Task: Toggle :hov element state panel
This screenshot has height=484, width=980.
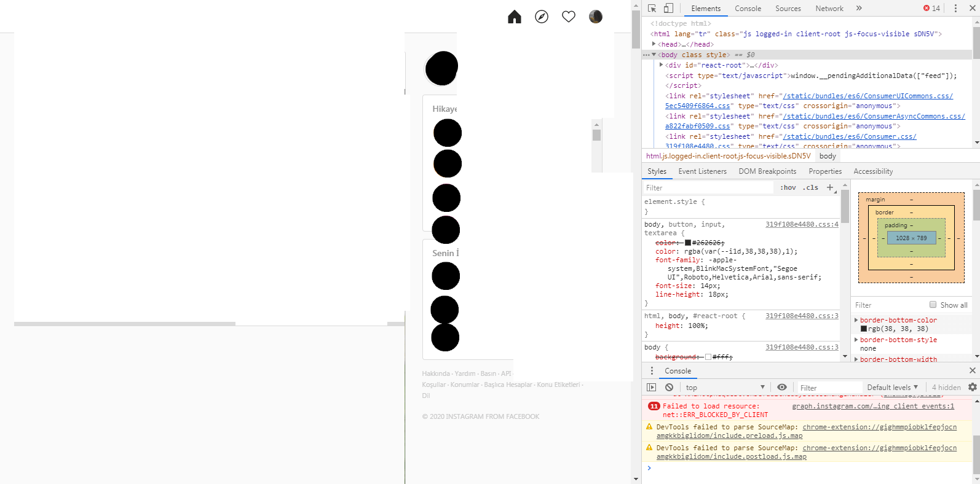Action: click(x=788, y=188)
